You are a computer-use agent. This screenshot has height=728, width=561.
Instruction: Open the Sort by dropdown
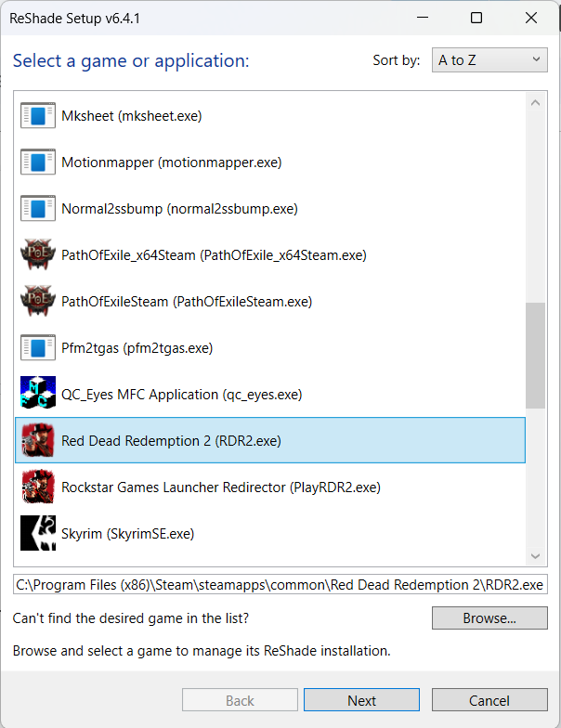point(489,59)
